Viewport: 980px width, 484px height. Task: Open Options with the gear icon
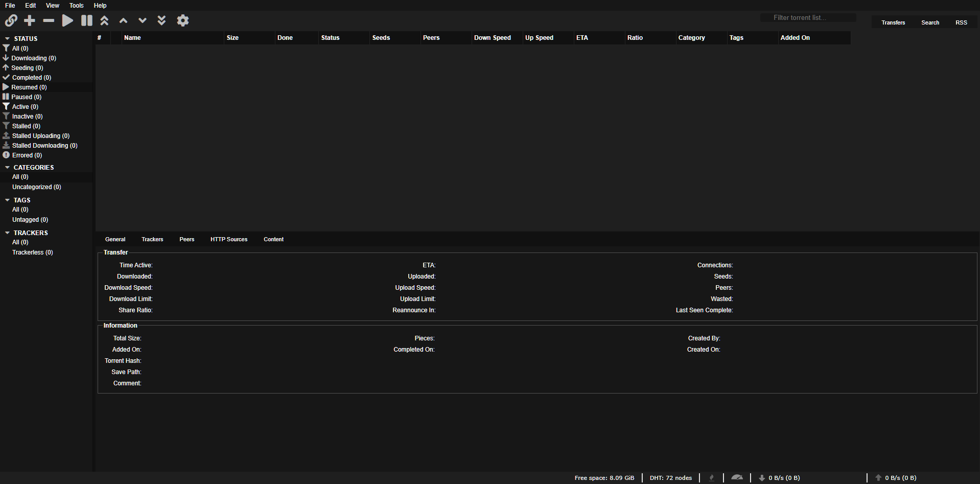(x=182, y=20)
